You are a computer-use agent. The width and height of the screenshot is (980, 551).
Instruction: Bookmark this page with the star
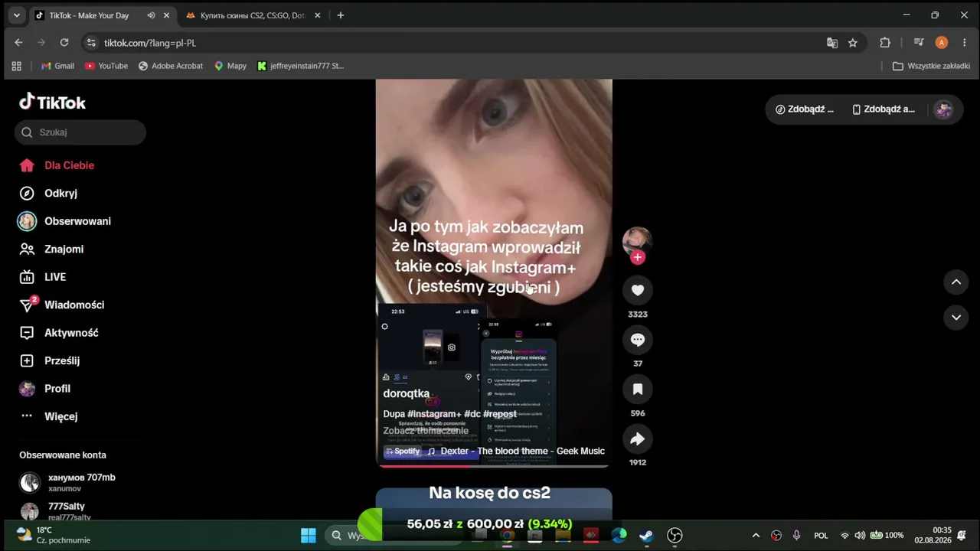(x=853, y=43)
